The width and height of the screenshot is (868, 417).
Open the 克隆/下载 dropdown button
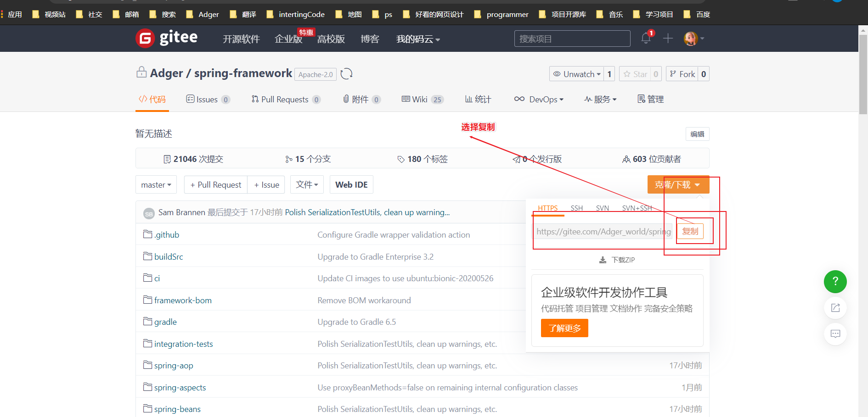coord(678,184)
